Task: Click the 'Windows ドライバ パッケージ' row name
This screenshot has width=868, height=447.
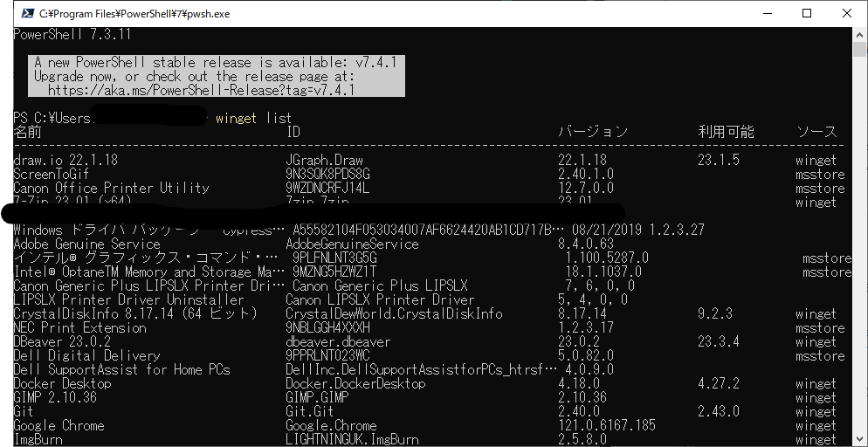Action: tap(149, 230)
